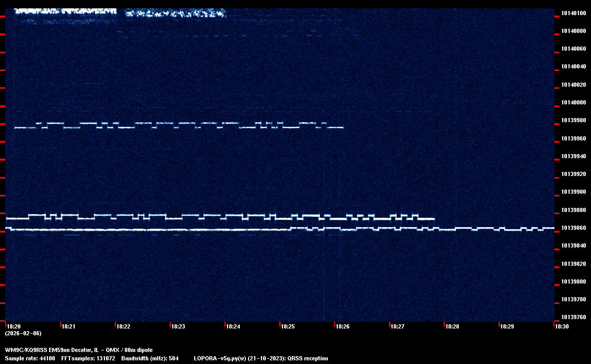Select the 10139760 bottom frequency label
The image size is (591, 364).
(x=573, y=317)
